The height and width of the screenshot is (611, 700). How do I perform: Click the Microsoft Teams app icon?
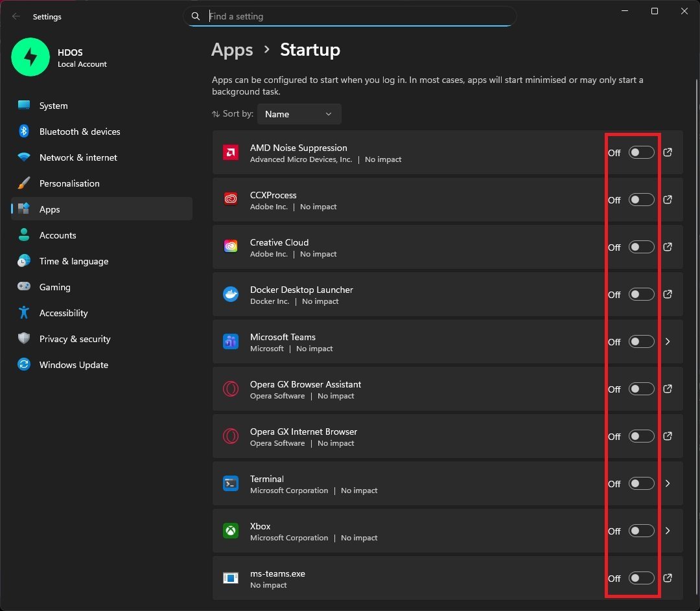click(230, 342)
